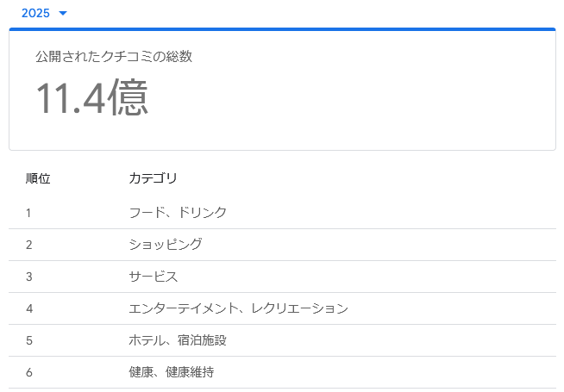This screenshot has width=564, height=392.
Task: Click the blue bar atop the review card
Action: 282,29
